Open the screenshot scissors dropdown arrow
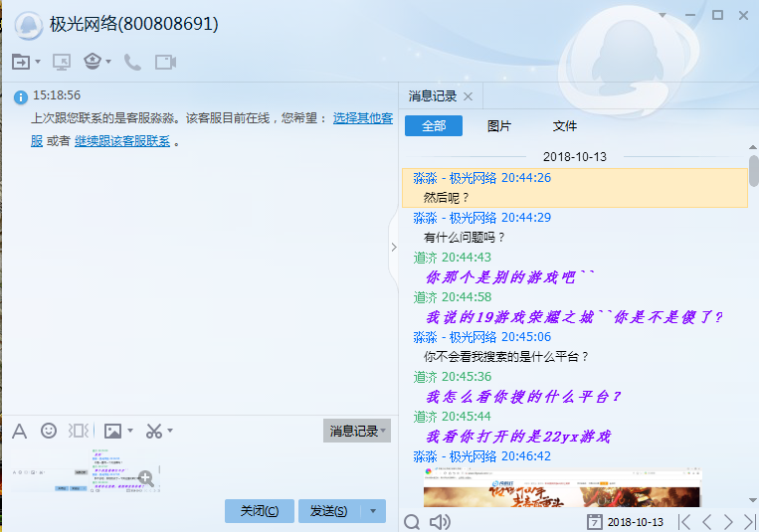Screen dimensions: 759x532 pyautogui.click(x=170, y=431)
